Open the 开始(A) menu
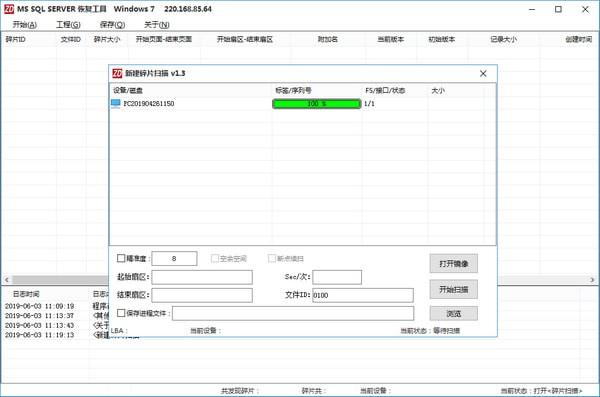The height and width of the screenshot is (397, 600). [24, 25]
